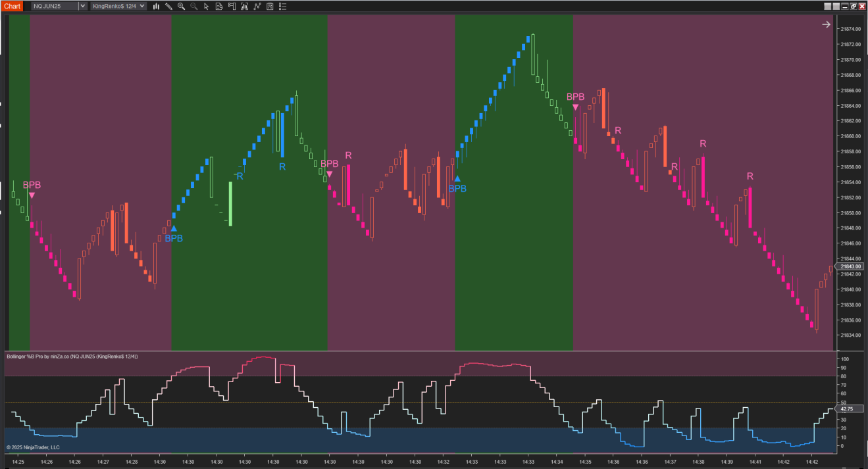Show the data box
868x469 pixels.
click(x=218, y=6)
